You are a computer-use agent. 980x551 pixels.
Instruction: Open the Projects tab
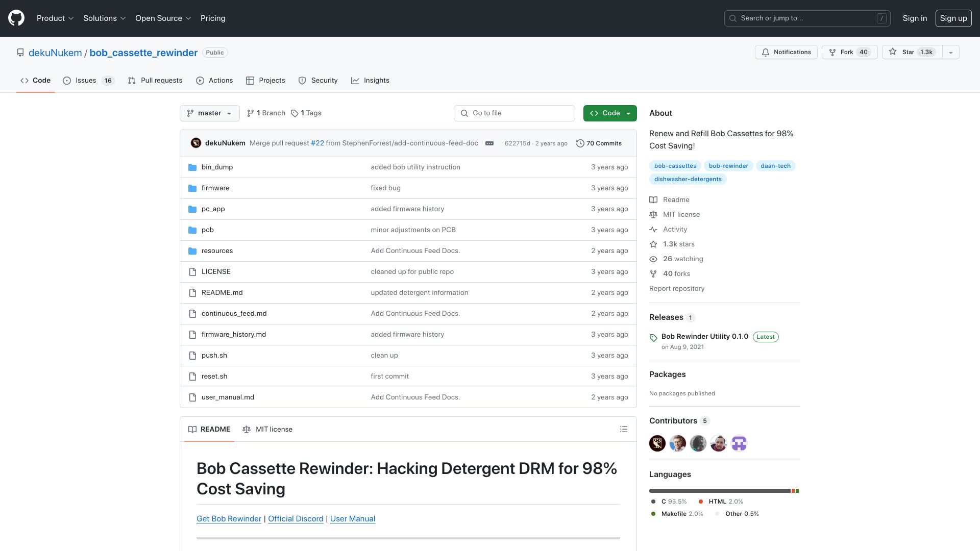[265, 81]
